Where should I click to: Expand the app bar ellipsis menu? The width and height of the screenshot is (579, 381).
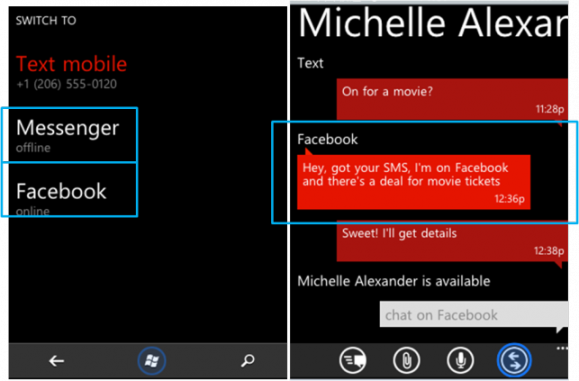[562, 348]
